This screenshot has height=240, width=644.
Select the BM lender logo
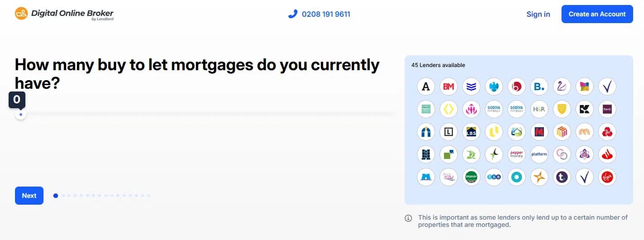[x=449, y=86]
